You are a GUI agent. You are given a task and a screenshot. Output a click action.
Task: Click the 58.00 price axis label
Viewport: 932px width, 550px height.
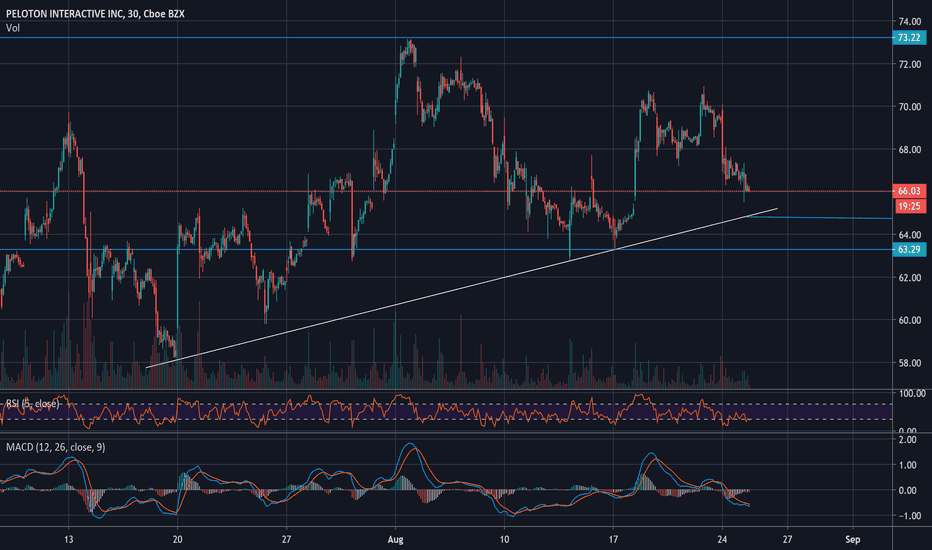[x=909, y=363]
